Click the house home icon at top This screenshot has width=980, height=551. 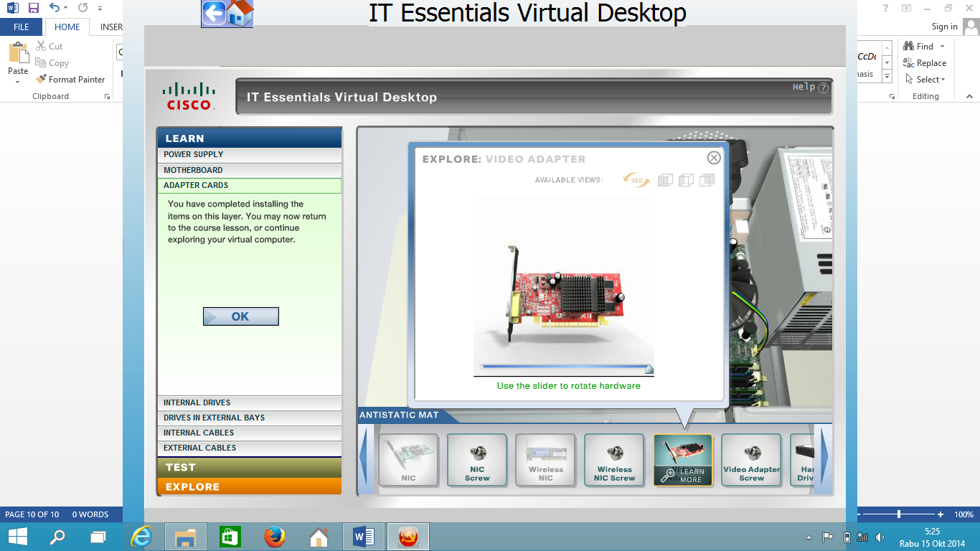click(240, 13)
